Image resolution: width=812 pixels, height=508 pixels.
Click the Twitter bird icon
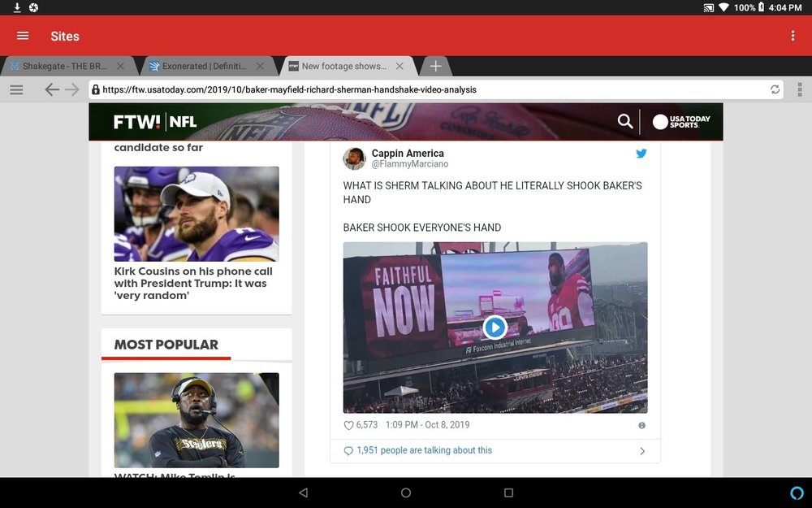[x=641, y=154]
